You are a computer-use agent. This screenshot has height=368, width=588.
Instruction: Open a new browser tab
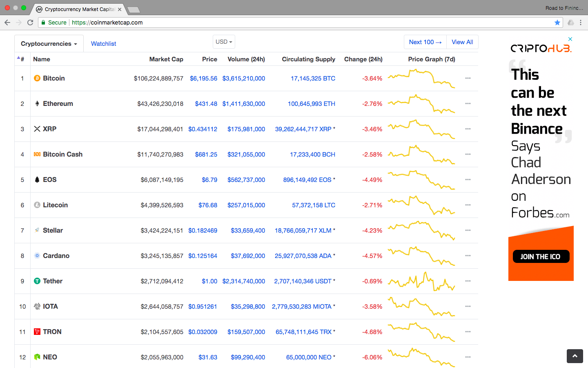(x=134, y=9)
